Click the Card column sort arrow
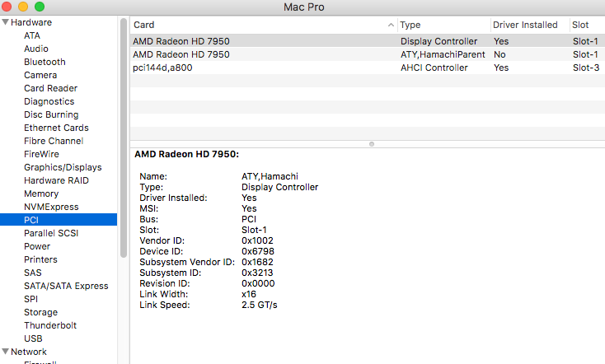Screen dimensions: 605x364 coord(391,25)
